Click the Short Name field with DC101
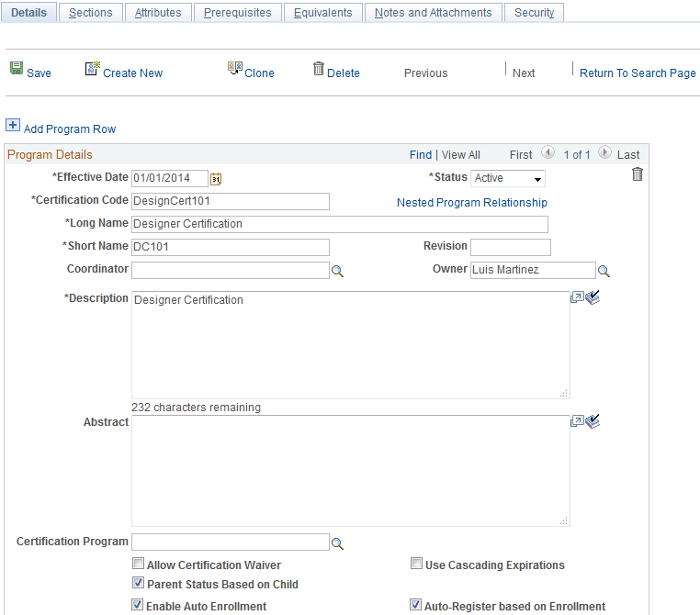Image resolution: width=700 pixels, height=615 pixels. tap(231, 247)
